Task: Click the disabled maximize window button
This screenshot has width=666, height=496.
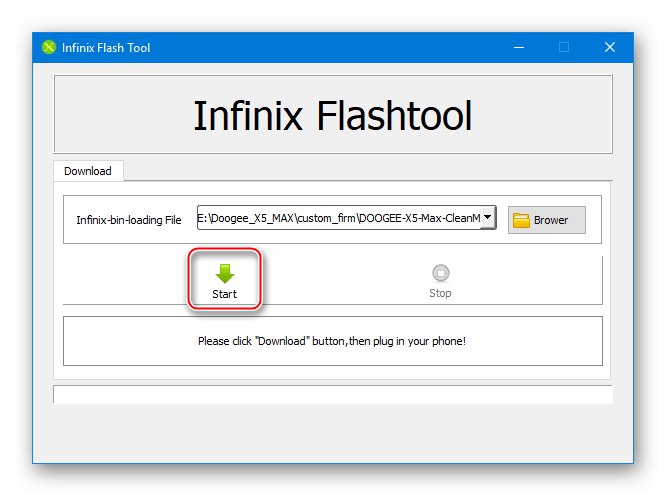Action: pos(564,47)
